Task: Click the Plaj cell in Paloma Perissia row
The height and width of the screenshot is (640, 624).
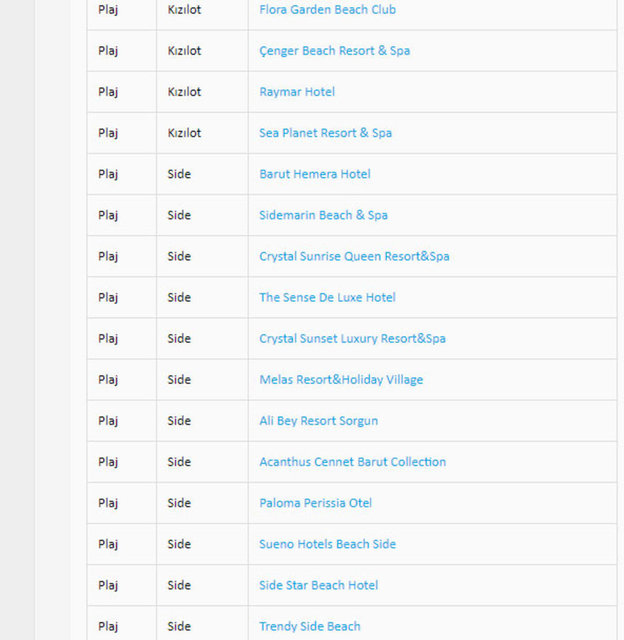Action: [x=108, y=503]
